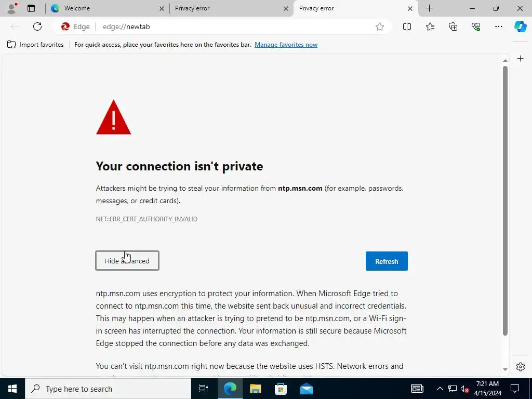
Task: Open the notification center
Action: click(515, 389)
